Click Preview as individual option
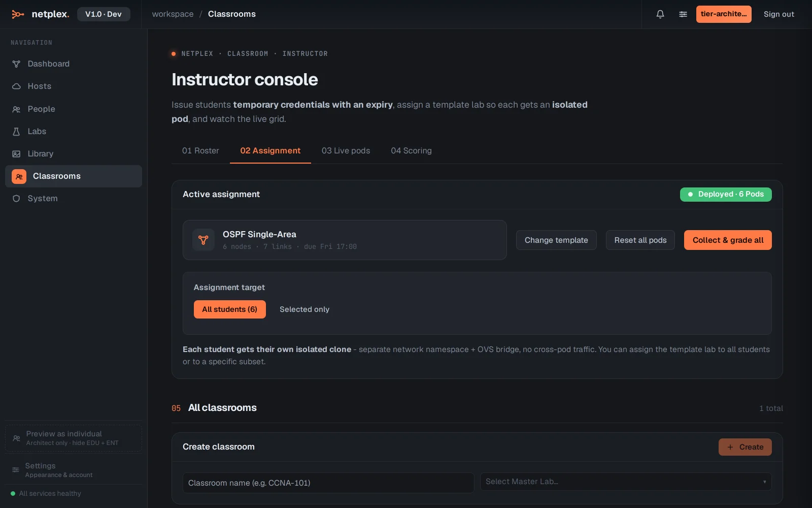The width and height of the screenshot is (812, 508). coord(74,438)
